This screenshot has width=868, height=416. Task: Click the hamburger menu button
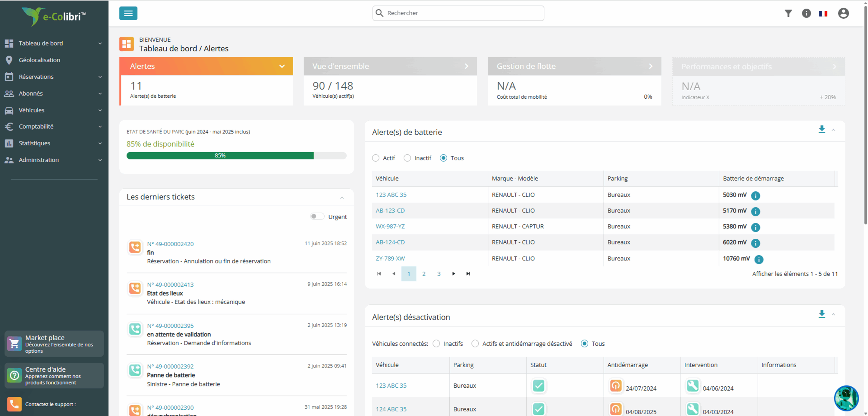128,13
